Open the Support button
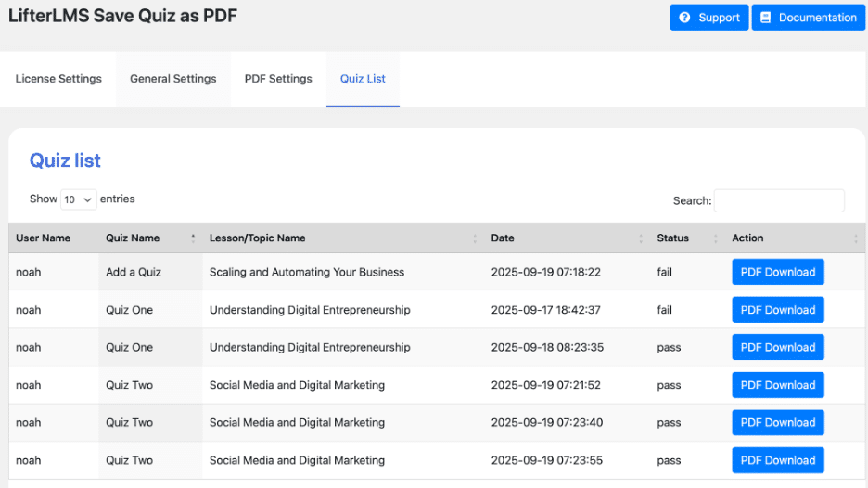The image size is (868, 488). coord(709,18)
